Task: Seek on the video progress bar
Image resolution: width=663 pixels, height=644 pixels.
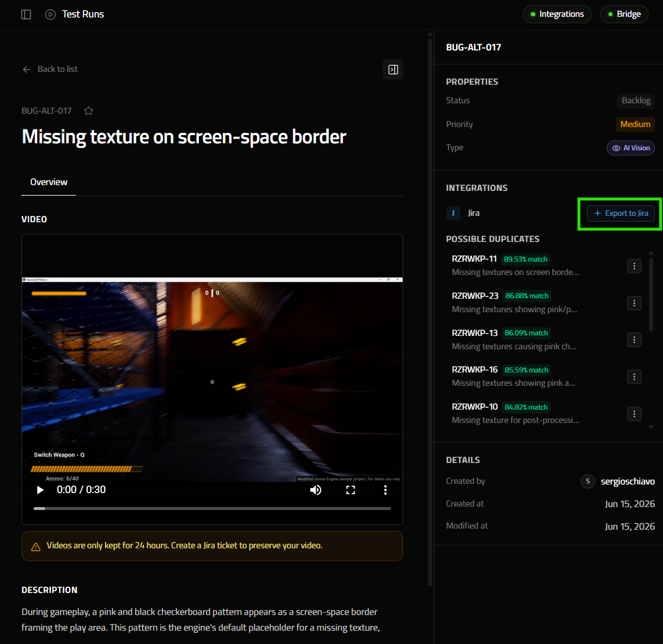Action: point(212,508)
